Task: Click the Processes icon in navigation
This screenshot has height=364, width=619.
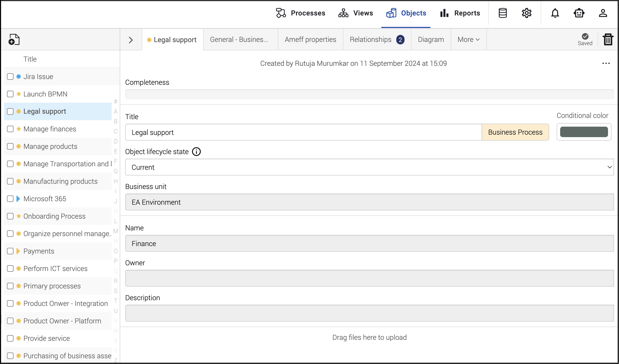Action: click(x=281, y=13)
